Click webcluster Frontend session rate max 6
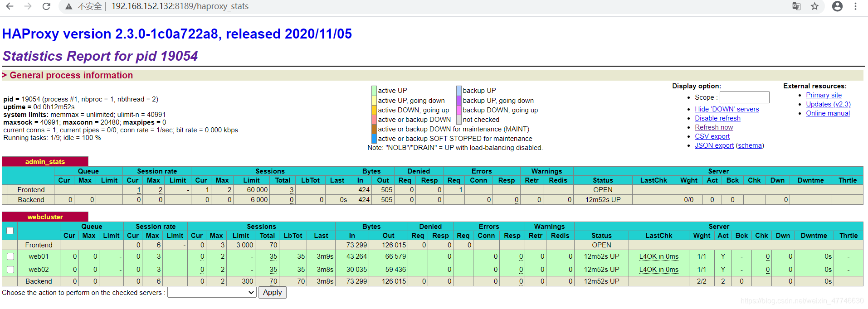Image resolution: width=868 pixels, height=309 pixels. click(159, 245)
